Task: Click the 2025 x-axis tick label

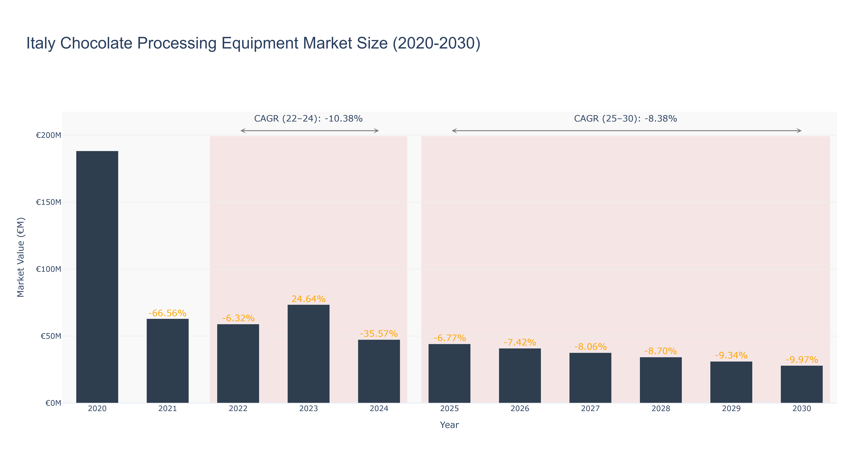Action: click(449, 409)
